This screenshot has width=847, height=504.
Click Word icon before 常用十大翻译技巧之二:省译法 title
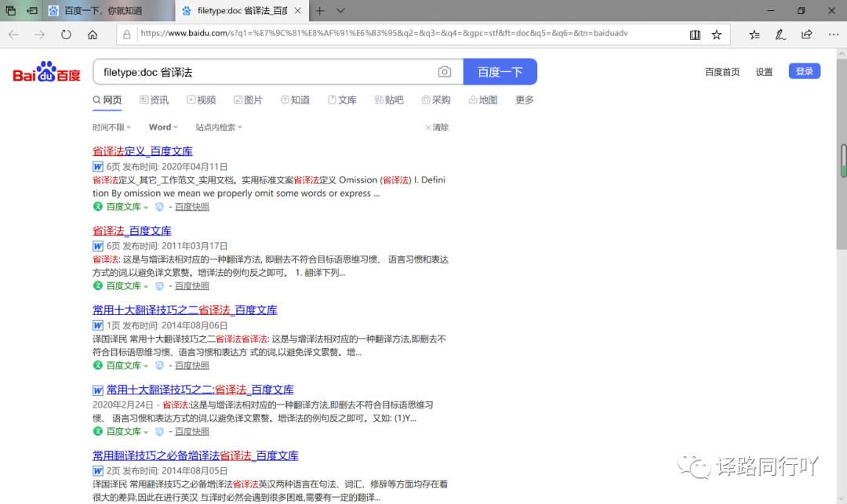(x=98, y=390)
